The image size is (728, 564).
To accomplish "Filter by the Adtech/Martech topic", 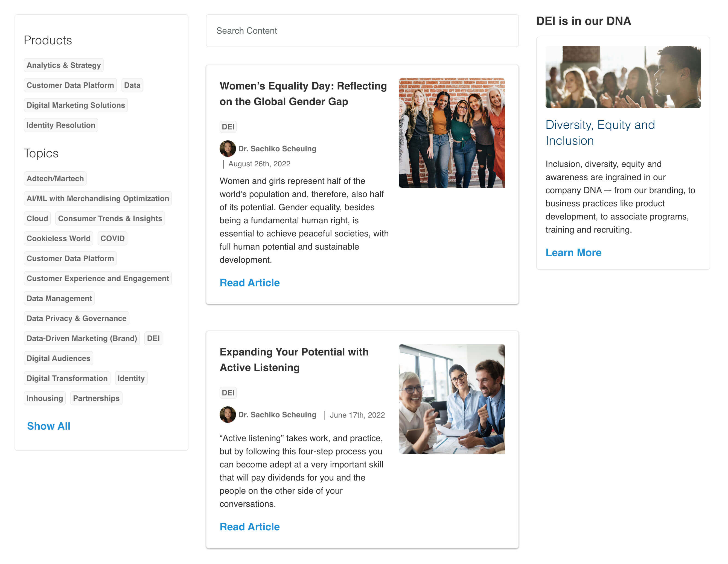I will click(55, 179).
